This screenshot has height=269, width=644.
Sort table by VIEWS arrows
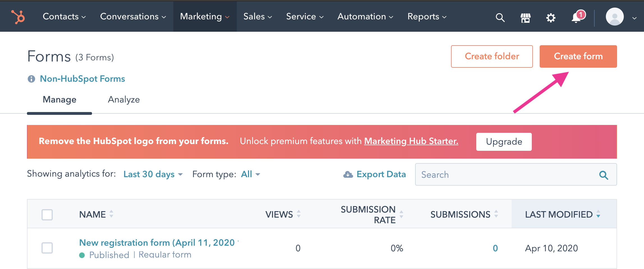click(x=299, y=214)
